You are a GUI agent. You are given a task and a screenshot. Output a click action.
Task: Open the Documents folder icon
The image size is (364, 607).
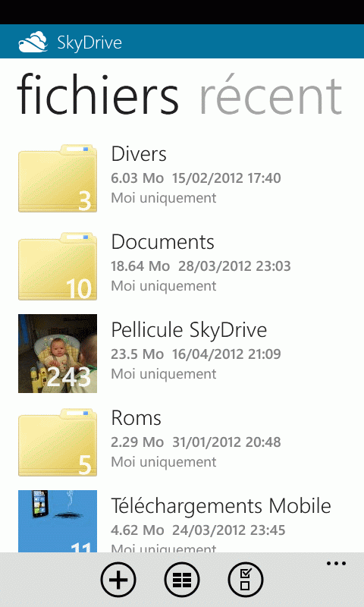click(x=58, y=266)
